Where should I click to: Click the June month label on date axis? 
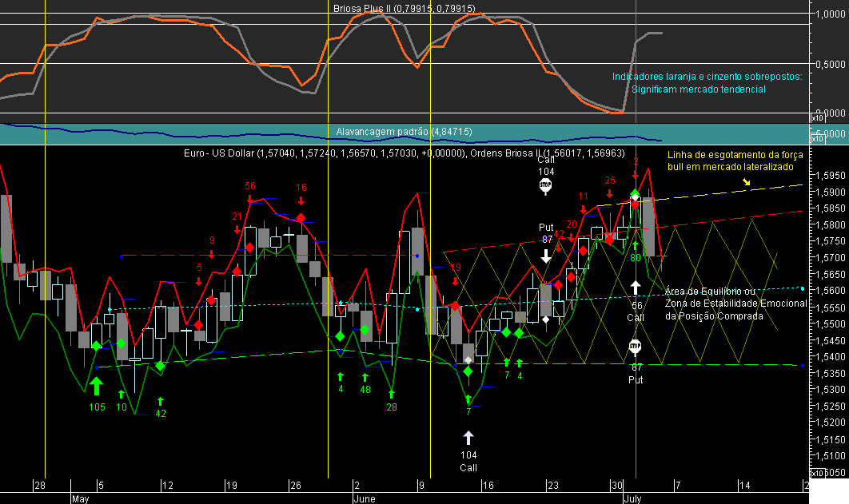click(365, 498)
